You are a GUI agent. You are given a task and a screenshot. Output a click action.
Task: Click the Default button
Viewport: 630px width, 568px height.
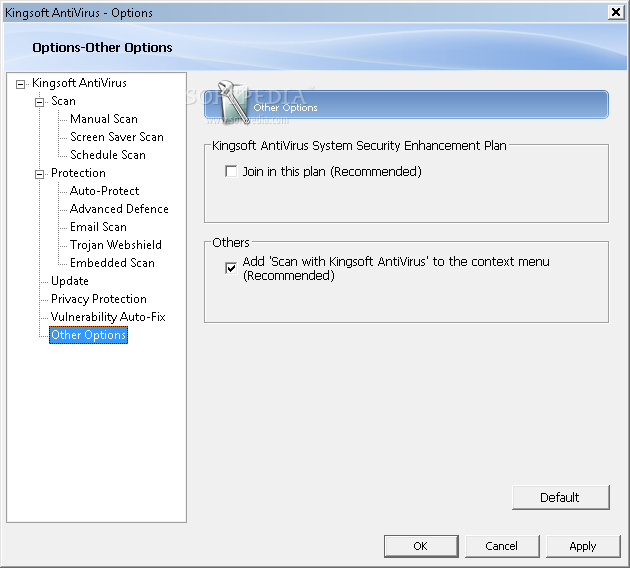tap(561, 498)
